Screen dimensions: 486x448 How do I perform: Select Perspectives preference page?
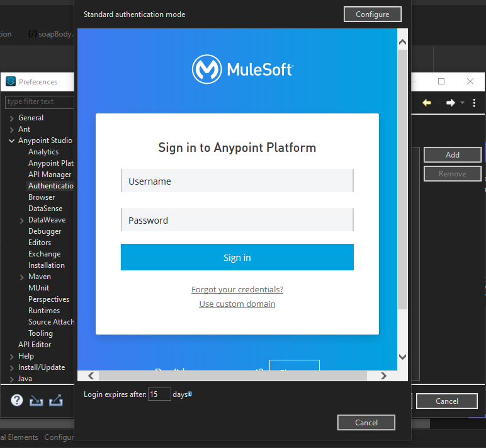[x=48, y=299]
